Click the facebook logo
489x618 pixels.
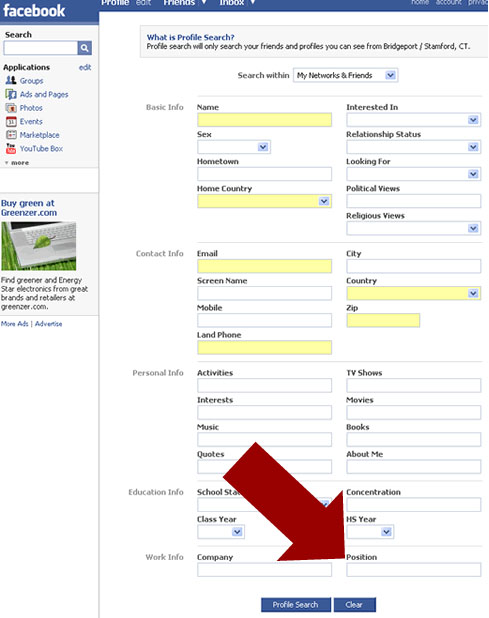[34, 11]
